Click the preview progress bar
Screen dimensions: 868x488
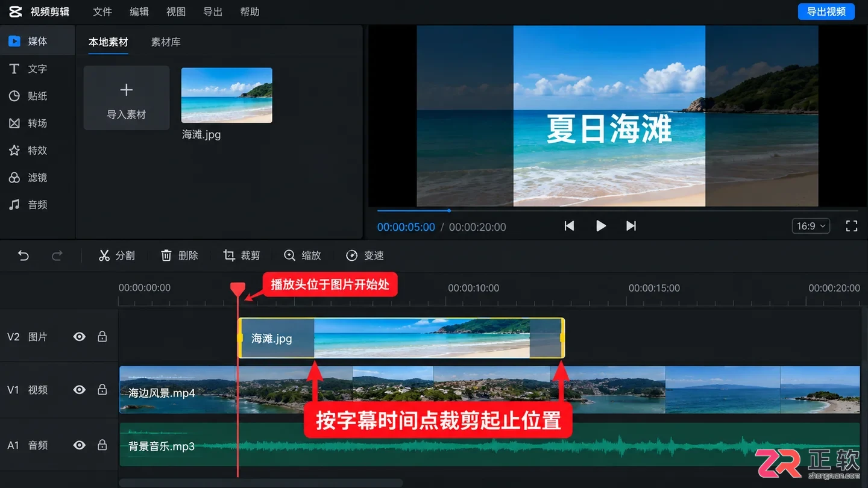pyautogui.click(x=617, y=211)
